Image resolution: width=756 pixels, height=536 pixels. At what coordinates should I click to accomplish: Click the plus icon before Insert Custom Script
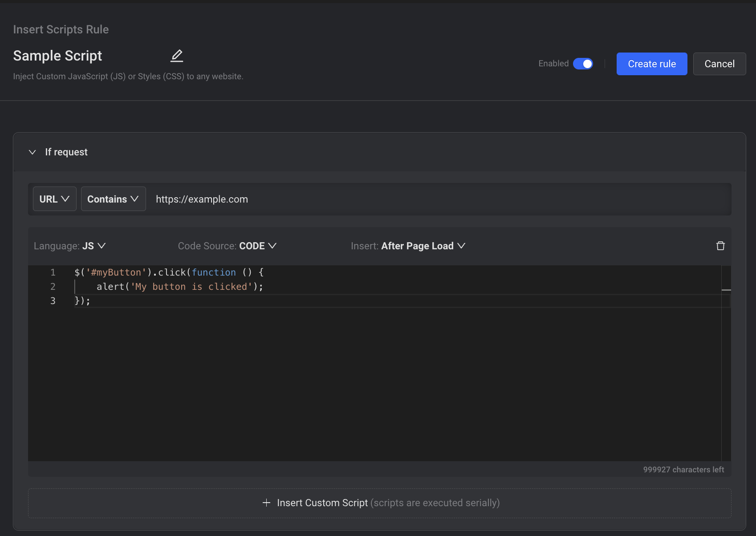point(266,503)
